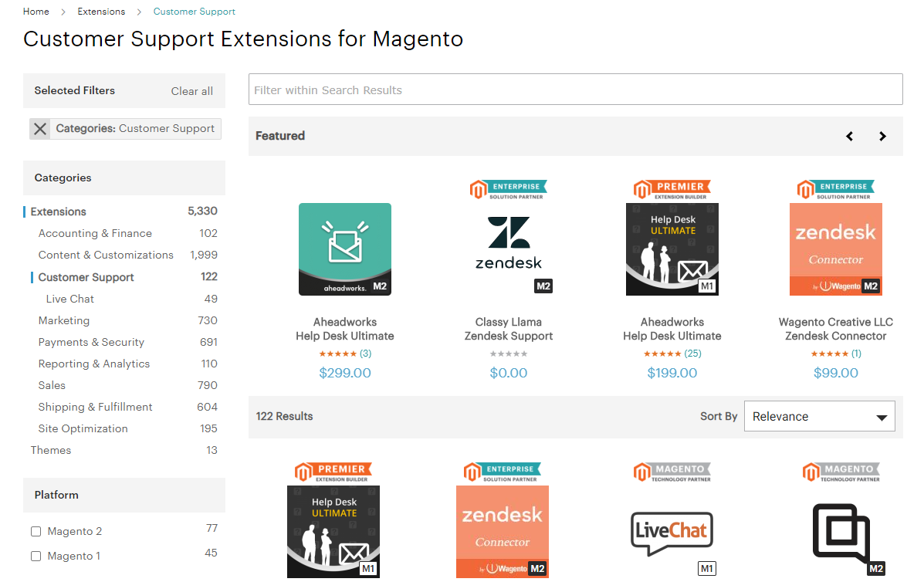Select Customer Support category in sidebar
This screenshot has height=582, width=924.
click(86, 277)
